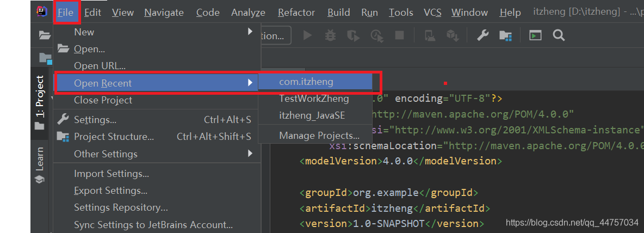
Task: Click the Search Everywhere magnifier icon
Action: (x=559, y=35)
